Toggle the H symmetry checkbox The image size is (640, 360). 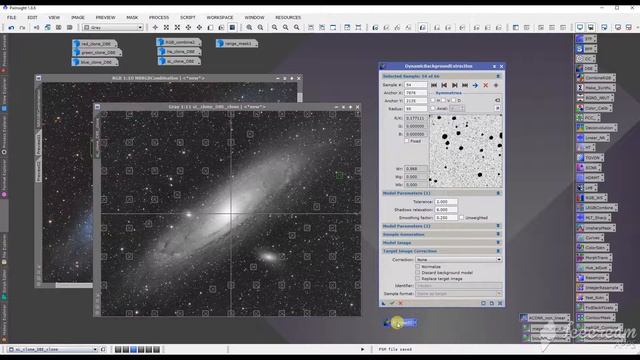coord(433,100)
